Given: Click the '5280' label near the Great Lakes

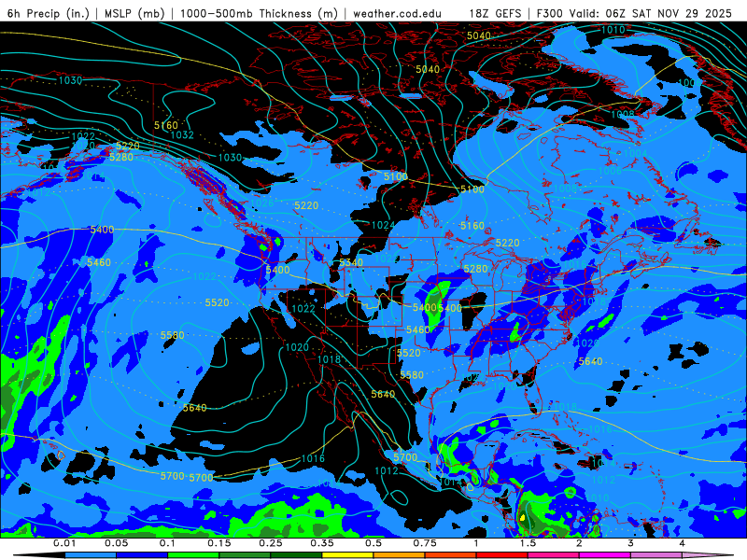Looking at the screenshot, I should tap(475, 269).
